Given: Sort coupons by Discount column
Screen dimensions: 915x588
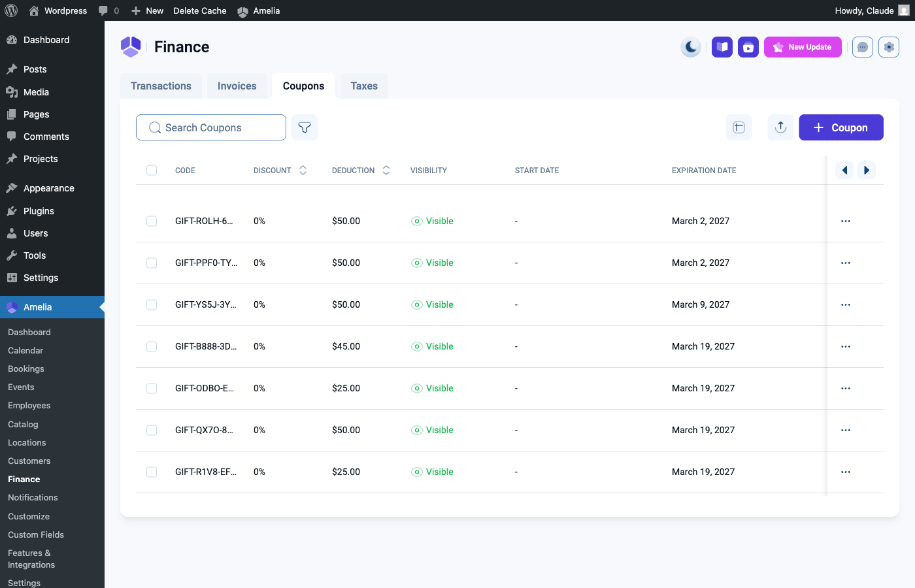Looking at the screenshot, I should point(303,171).
